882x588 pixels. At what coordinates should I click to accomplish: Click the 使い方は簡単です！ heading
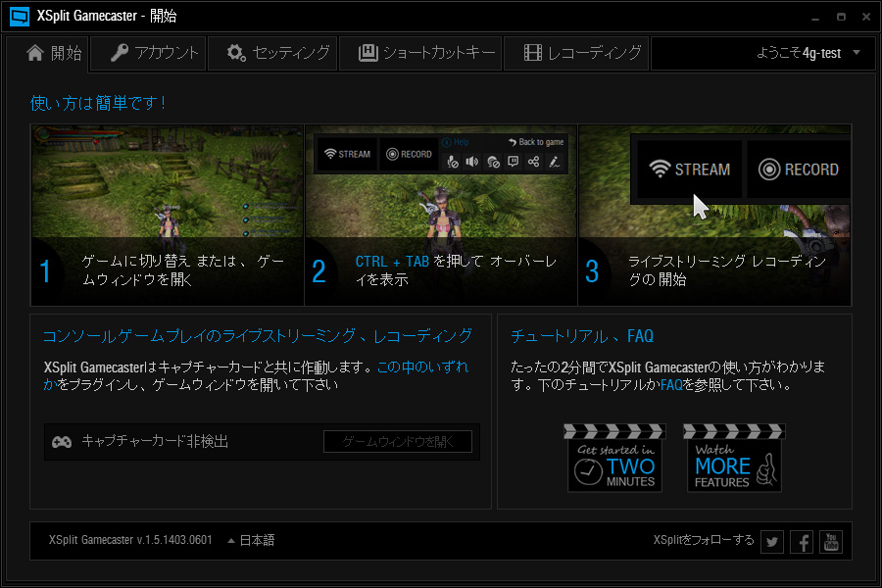(x=98, y=103)
